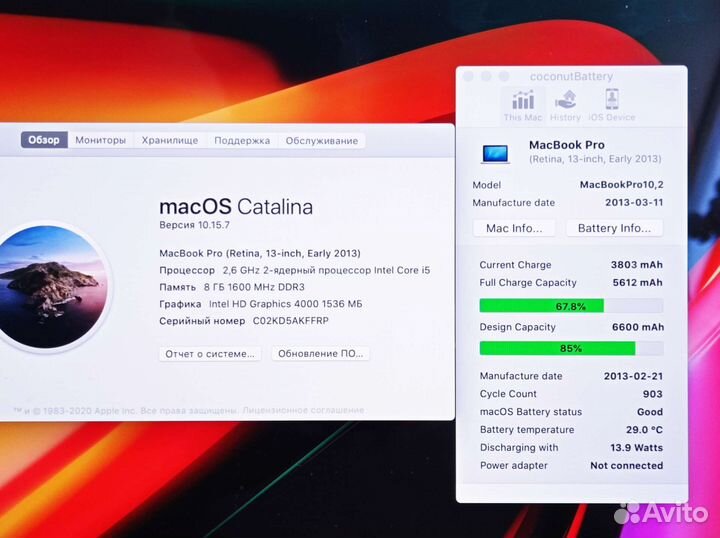Click the coconutBattery window title
Viewport: 720px width, 538px height.
(571, 77)
